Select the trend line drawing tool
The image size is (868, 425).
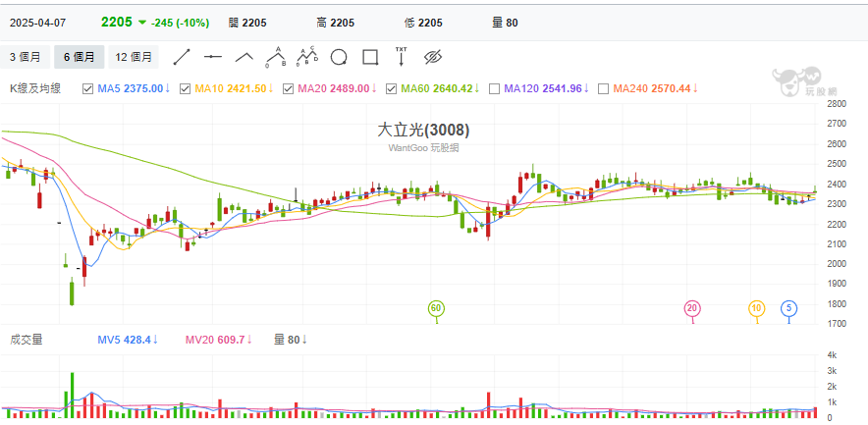tap(183, 56)
